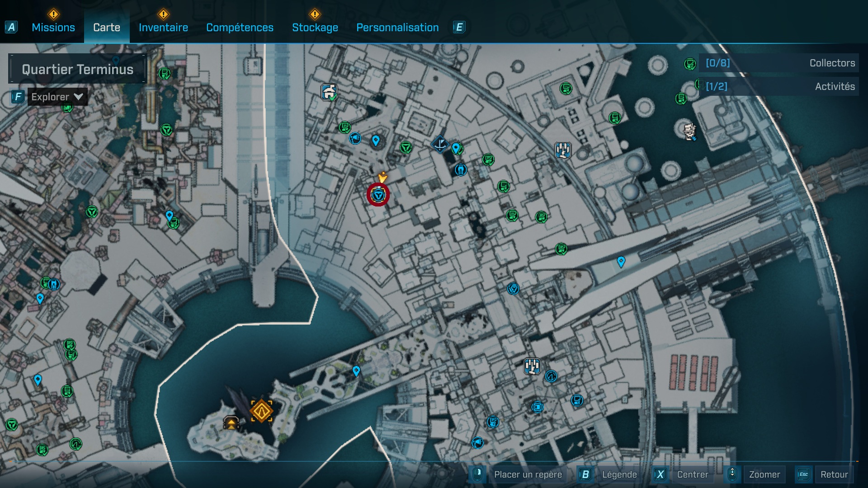Viewport: 868px width, 488px height.
Task: Click the crossed-swords flag diamond icon
Action: pos(439,145)
